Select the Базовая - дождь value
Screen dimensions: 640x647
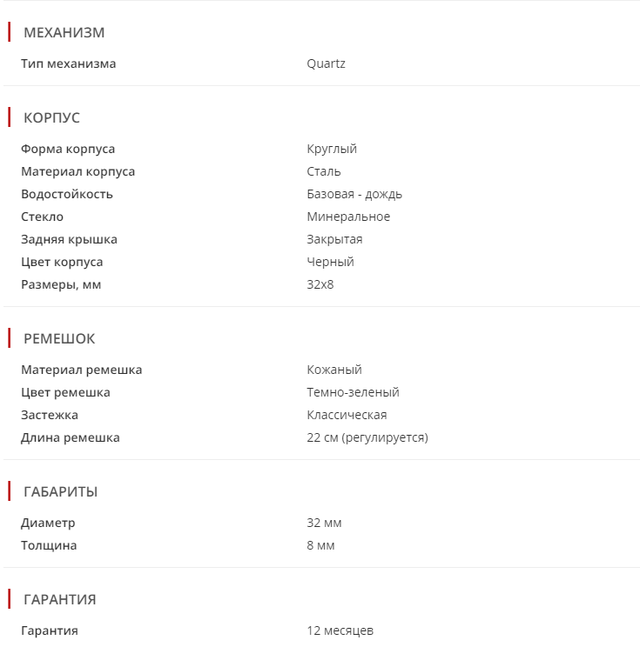click(x=354, y=194)
